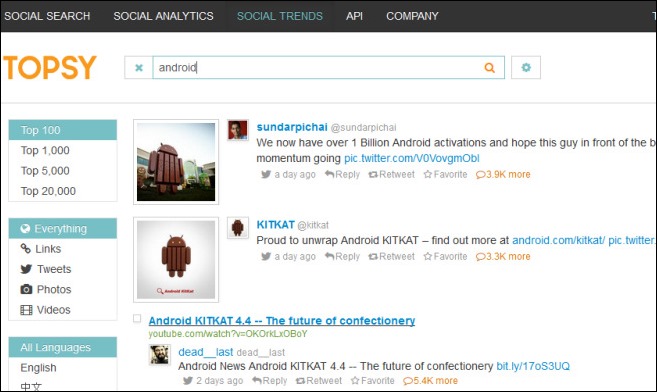This screenshot has height=392, width=657.
Task: Filter results by Everything
Action: [63, 229]
